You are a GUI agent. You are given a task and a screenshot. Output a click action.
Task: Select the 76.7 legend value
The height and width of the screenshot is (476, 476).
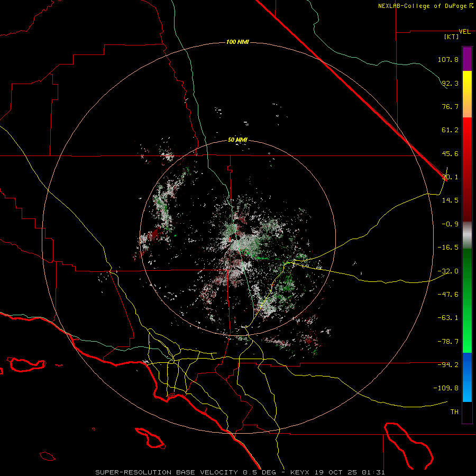[x=450, y=106]
